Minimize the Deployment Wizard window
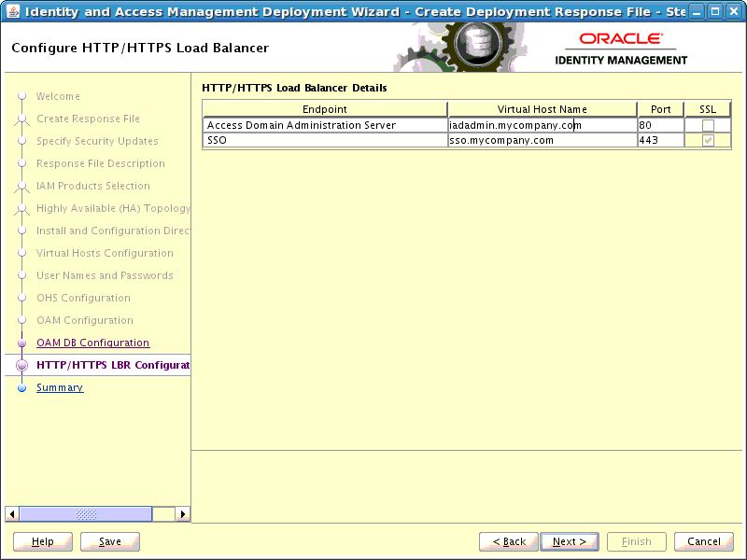This screenshot has width=747, height=560. [697, 11]
